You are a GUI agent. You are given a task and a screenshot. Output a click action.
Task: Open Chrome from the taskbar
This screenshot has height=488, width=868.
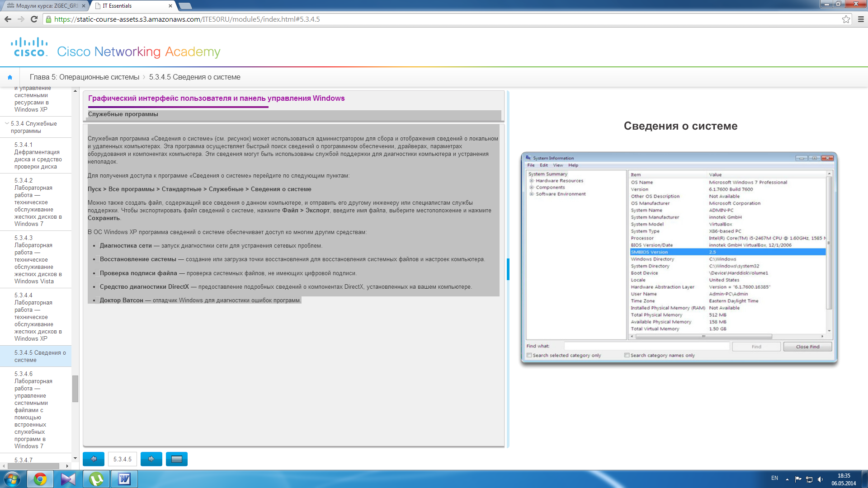coord(40,479)
